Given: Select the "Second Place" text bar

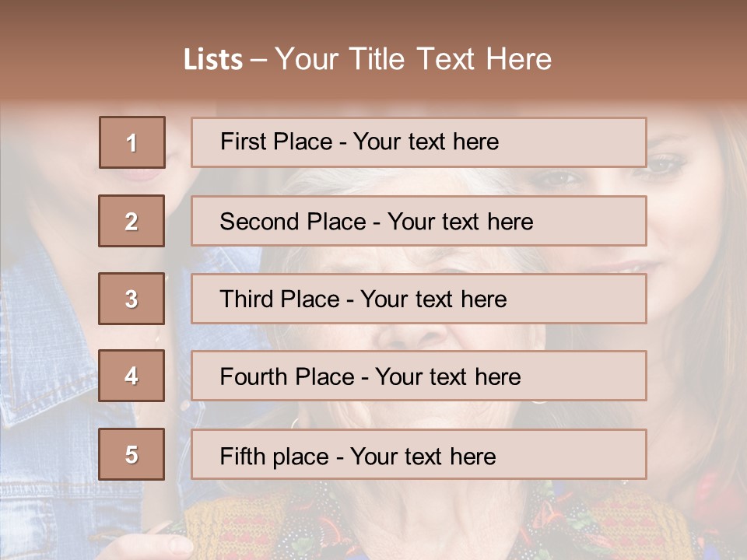Looking at the screenshot, I should tap(419, 221).
